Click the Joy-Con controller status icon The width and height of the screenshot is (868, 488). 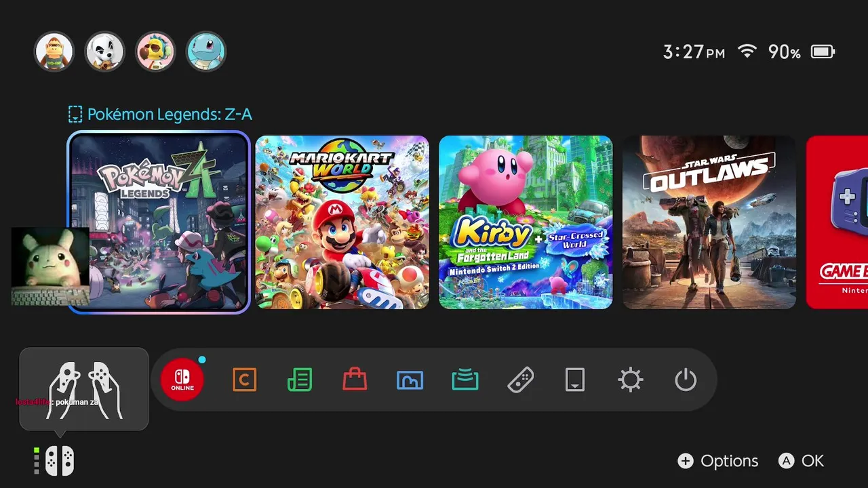pos(55,461)
